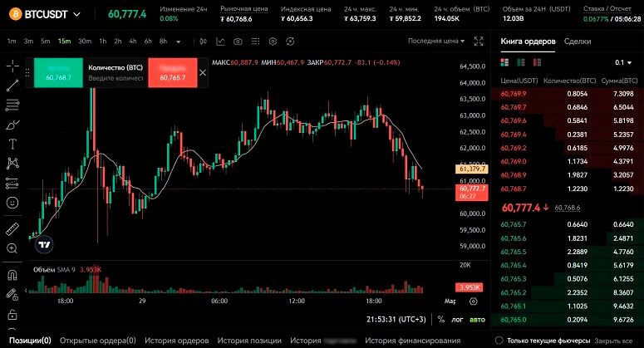Click the chart screenshot camera icon
Screen dimensions: 644x348
238,41
